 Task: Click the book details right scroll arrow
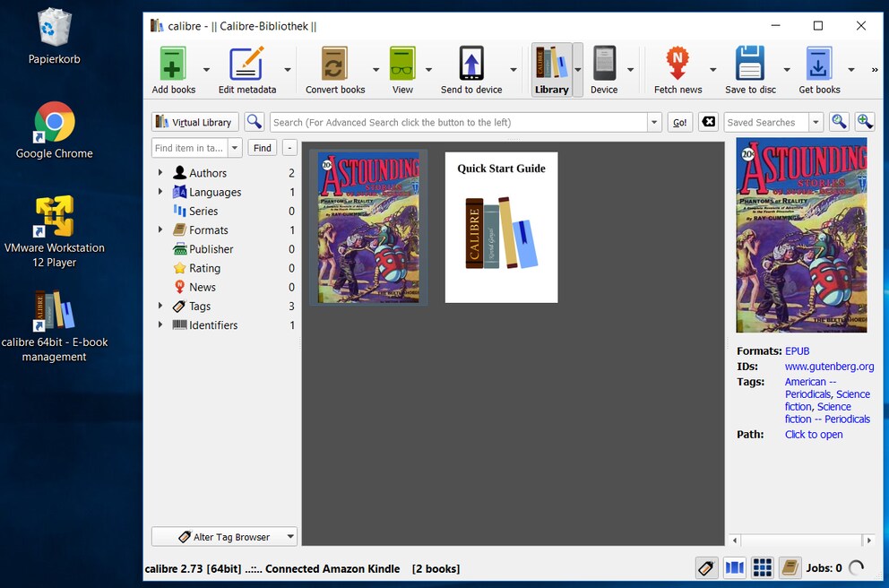click(x=868, y=540)
